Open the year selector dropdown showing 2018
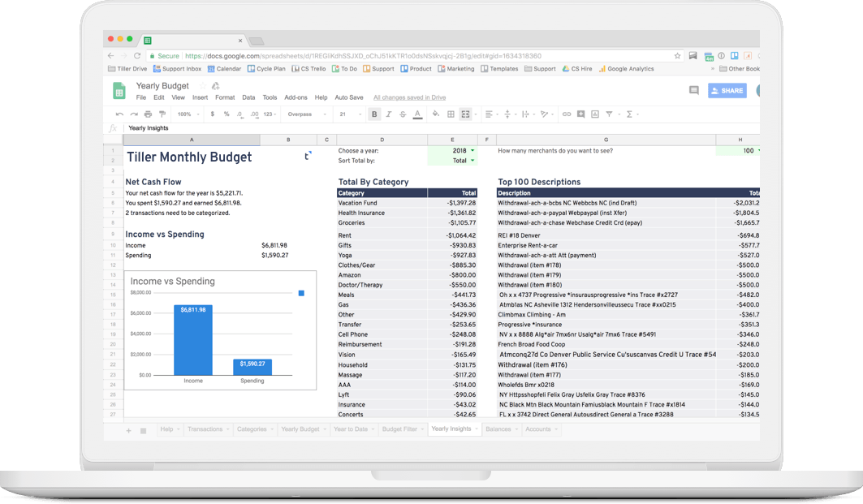863x504 pixels. [472, 151]
